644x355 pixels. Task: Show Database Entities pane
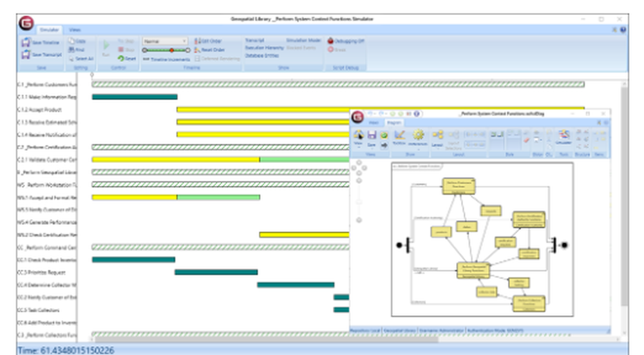coord(262,55)
